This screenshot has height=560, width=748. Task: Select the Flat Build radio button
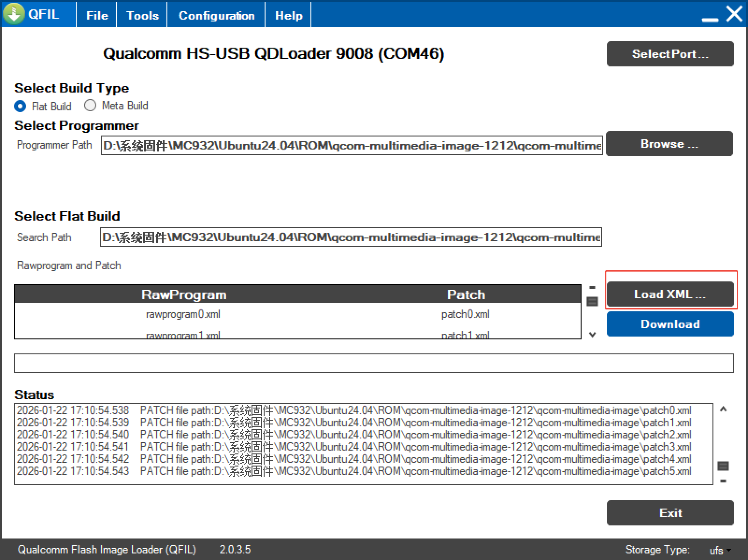click(x=20, y=106)
